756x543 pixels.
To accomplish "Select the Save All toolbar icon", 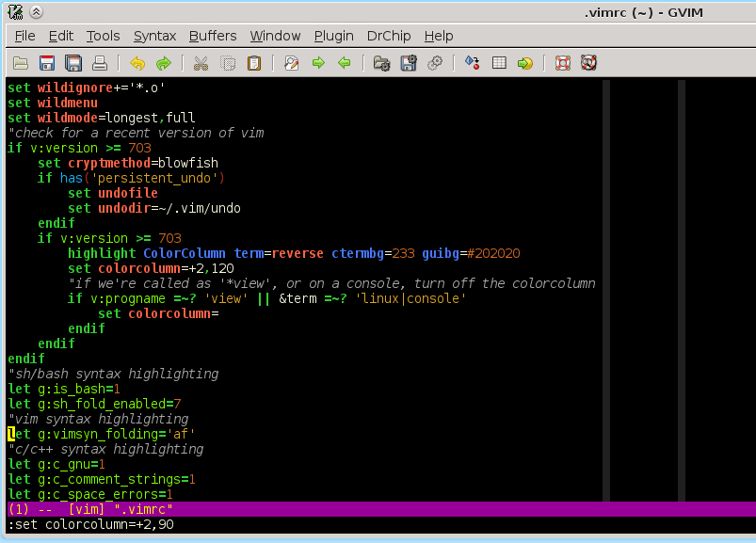I will pyautogui.click(x=72, y=63).
